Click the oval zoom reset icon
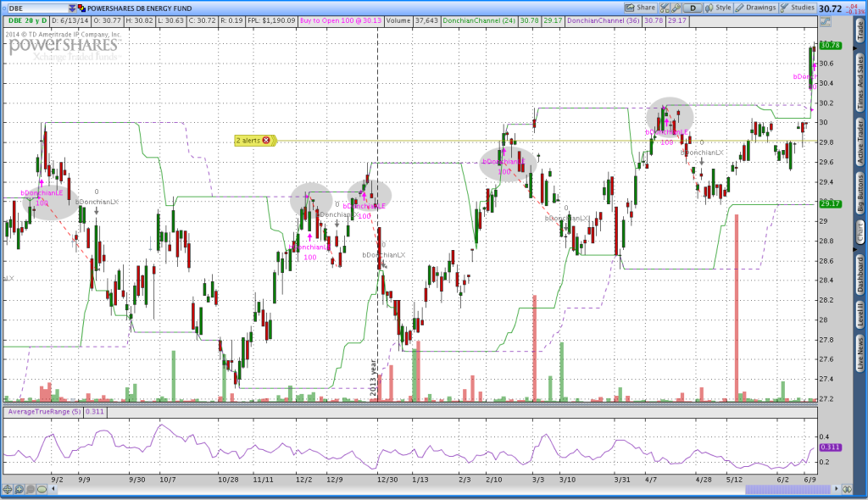This screenshot has height=500, width=868. pyautogui.click(x=42, y=489)
